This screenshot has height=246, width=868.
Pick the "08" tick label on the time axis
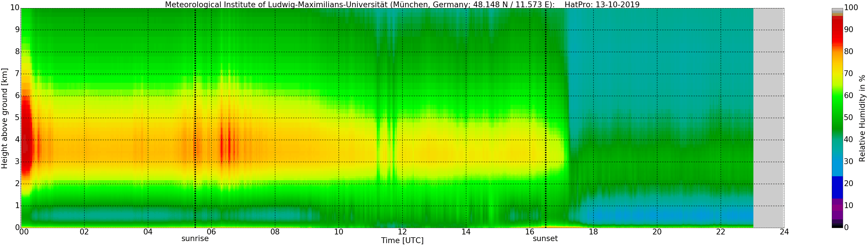coord(275,232)
